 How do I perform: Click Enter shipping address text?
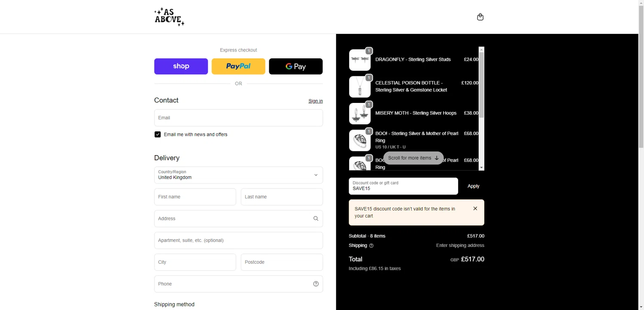point(460,246)
